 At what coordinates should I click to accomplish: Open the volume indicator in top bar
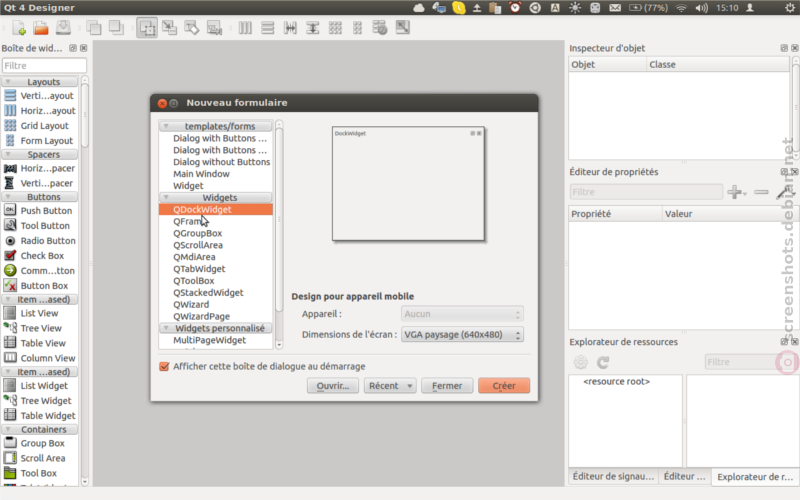point(702,8)
